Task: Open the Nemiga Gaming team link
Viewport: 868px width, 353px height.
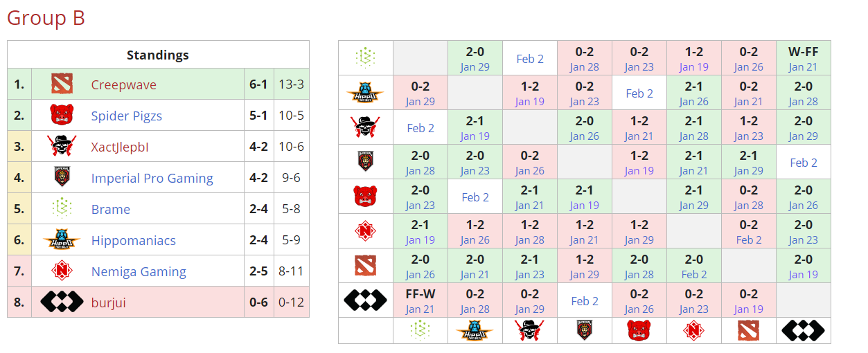Action: coord(139,272)
